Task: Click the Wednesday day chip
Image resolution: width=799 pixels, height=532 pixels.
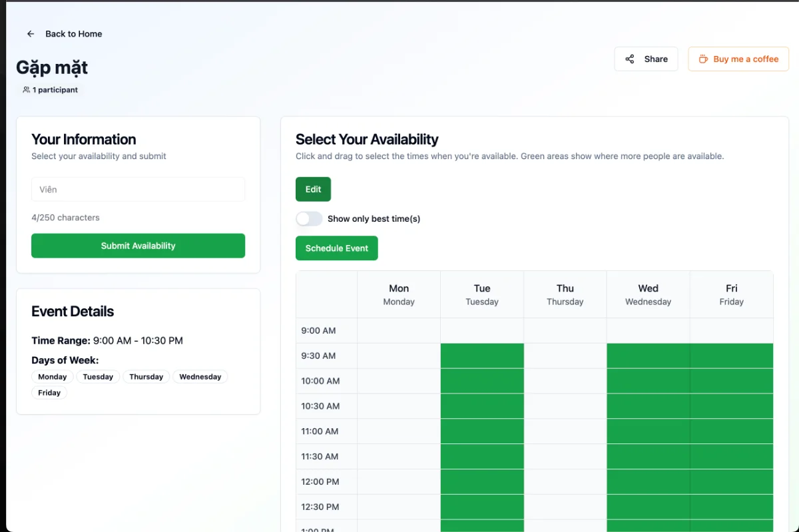Action: (200, 377)
